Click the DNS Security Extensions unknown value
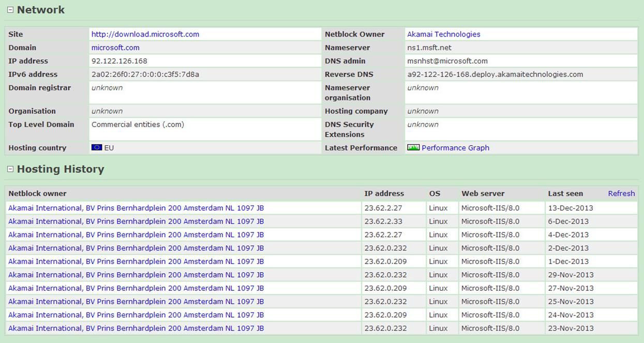 click(423, 124)
